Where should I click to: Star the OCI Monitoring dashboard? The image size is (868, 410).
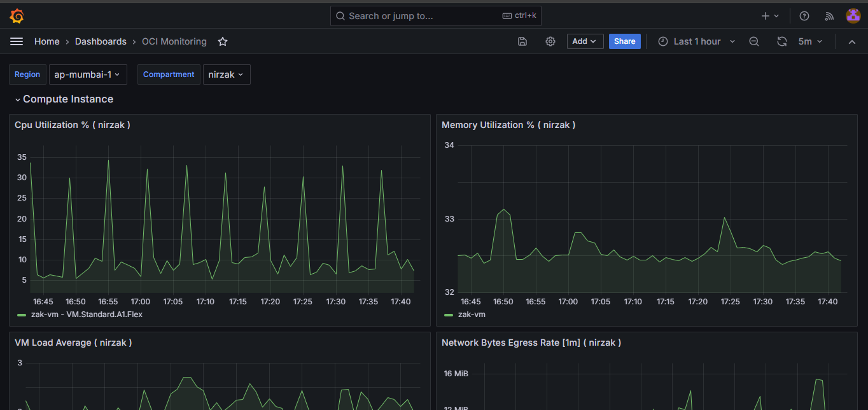click(223, 41)
